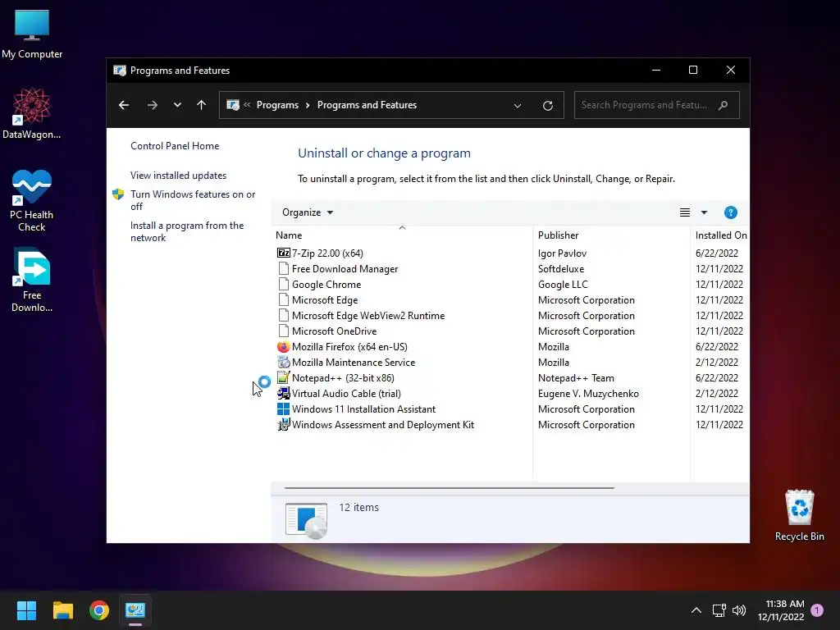The width and height of the screenshot is (840, 630).
Task: Expand the breadcrumb chevron before Programs
Action: 247,105
